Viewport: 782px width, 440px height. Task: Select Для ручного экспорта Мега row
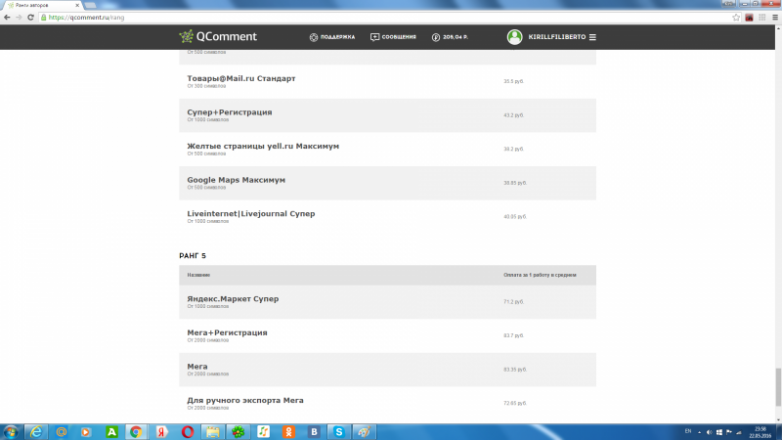(388, 404)
